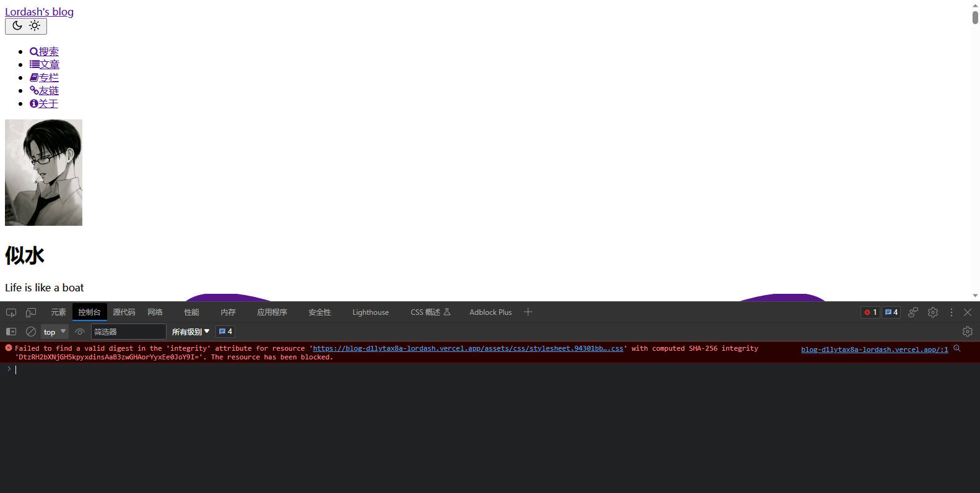The height and width of the screenshot is (493, 980).
Task: Toggle the blog's dark/light theme button
Action: click(26, 26)
